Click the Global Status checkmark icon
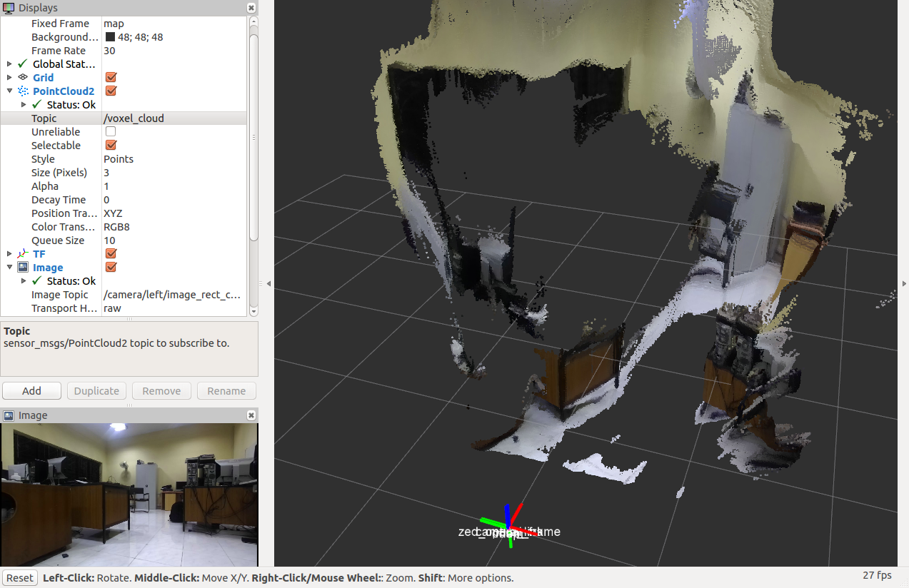909x588 pixels. point(22,64)
